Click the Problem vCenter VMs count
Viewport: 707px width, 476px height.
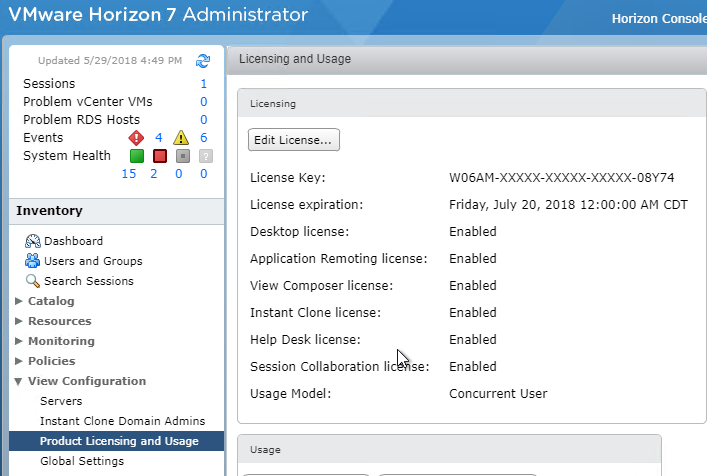click(203, 101)
